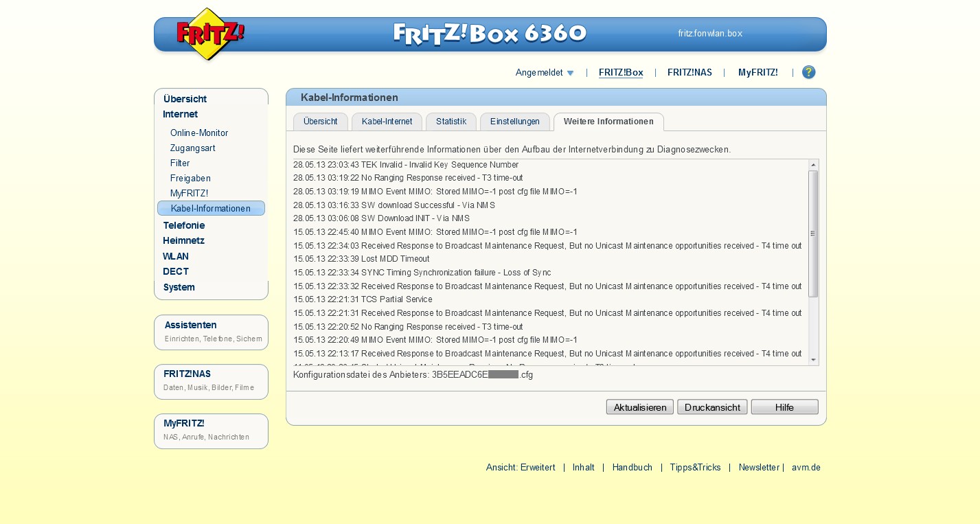The height and width of the screenshot is (524, 980).
Task: Select Internet in the sidebar menu
Action: (180, 114)
